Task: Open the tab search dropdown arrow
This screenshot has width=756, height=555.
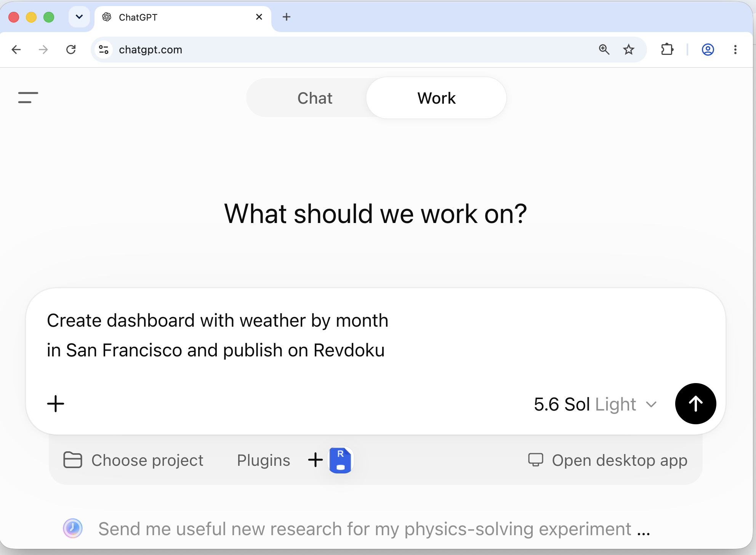Action: (79, 17)
